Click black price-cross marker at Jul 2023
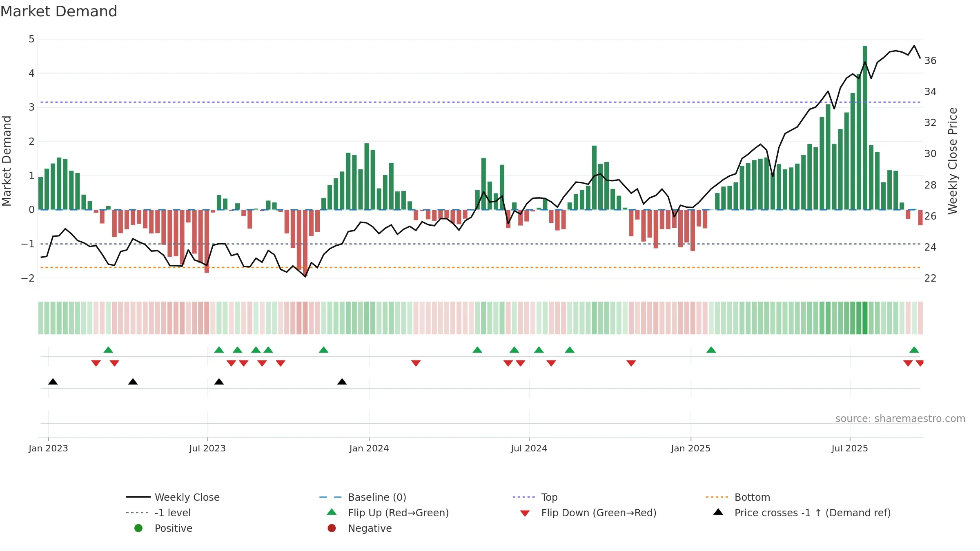 click(219, 382)
